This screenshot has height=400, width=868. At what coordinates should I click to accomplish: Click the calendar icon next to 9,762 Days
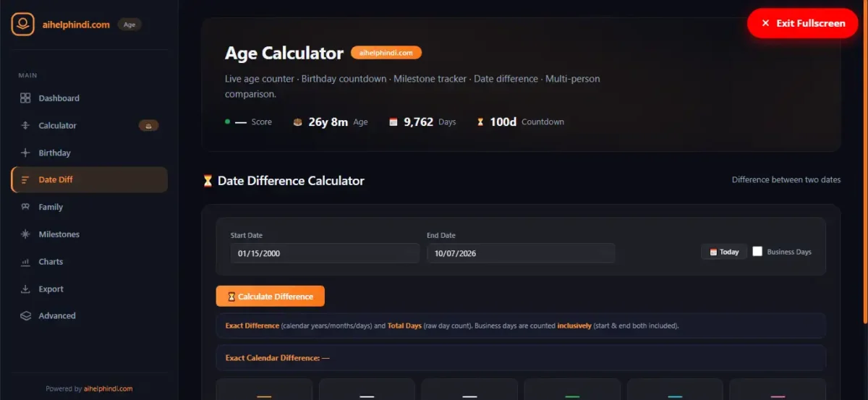[x=393, y=122]
